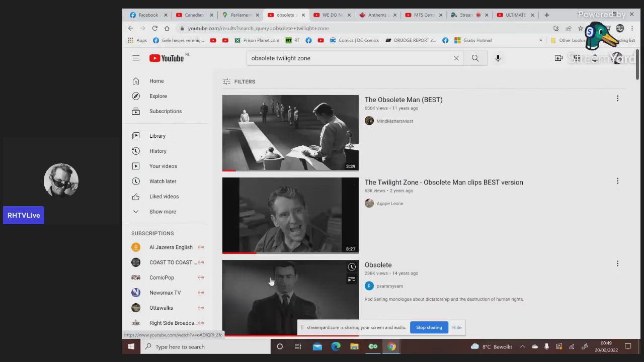Click the YouTube hamburger menu icon

[x=136, y=58]
